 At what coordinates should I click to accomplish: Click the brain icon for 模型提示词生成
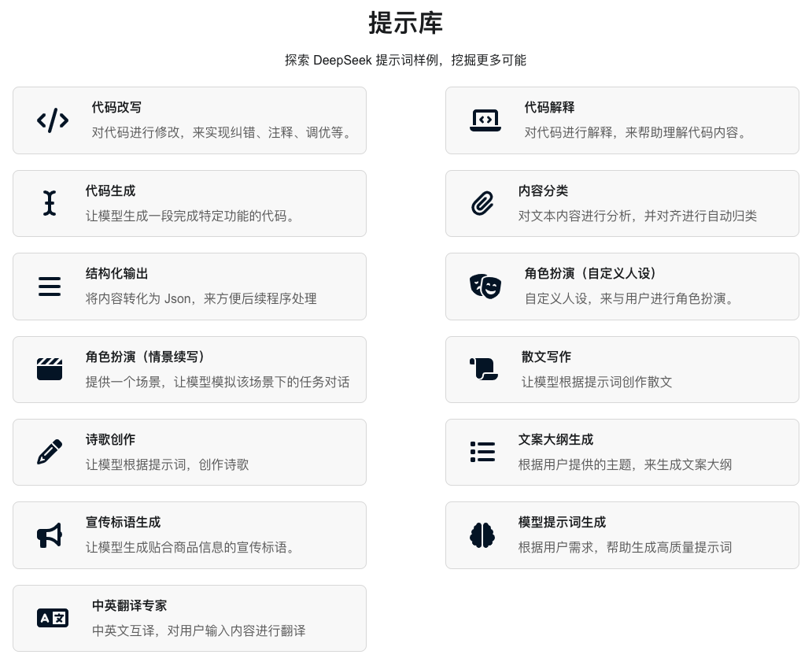point(482,535)
